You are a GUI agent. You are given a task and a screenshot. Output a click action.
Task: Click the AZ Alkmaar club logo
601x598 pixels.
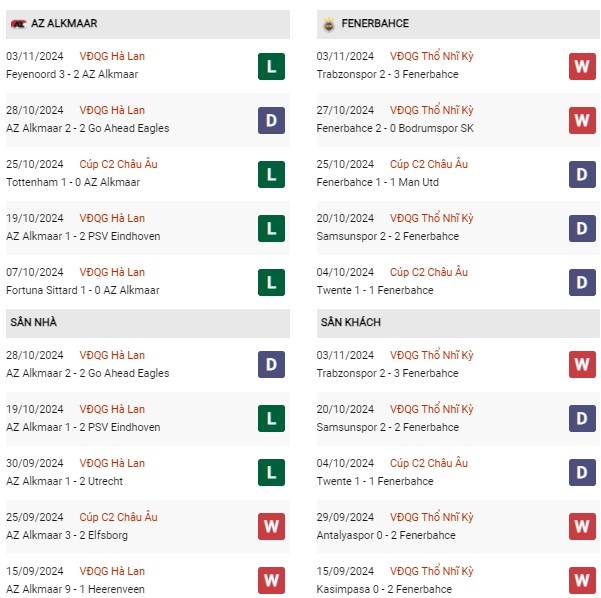pyautogui.click(x=18, y=24)
